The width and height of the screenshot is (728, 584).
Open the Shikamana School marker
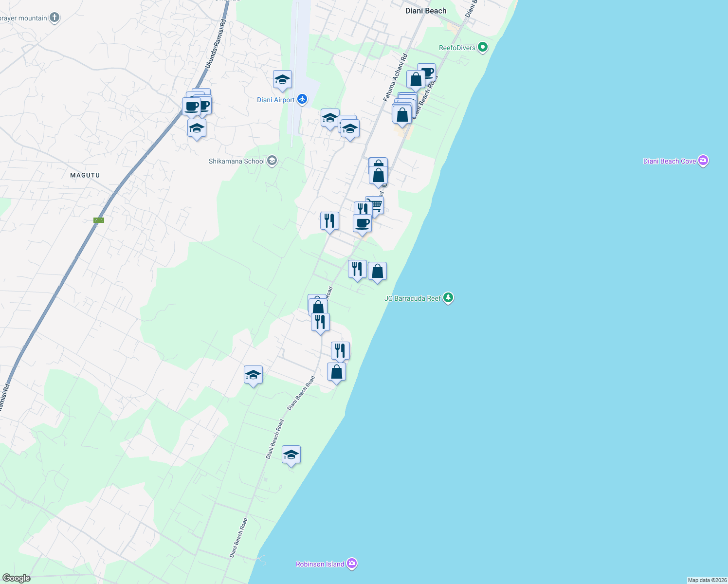pyautogui.click(x=272, y=161)
